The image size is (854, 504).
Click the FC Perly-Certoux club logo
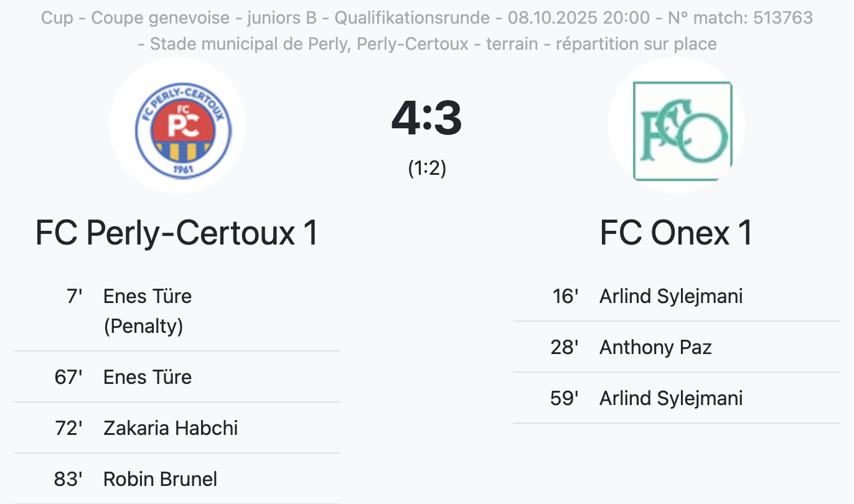tap(177, 125)
